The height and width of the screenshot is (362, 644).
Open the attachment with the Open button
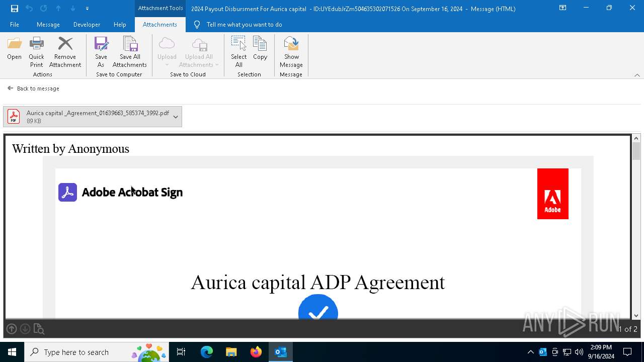coord(14,49)
